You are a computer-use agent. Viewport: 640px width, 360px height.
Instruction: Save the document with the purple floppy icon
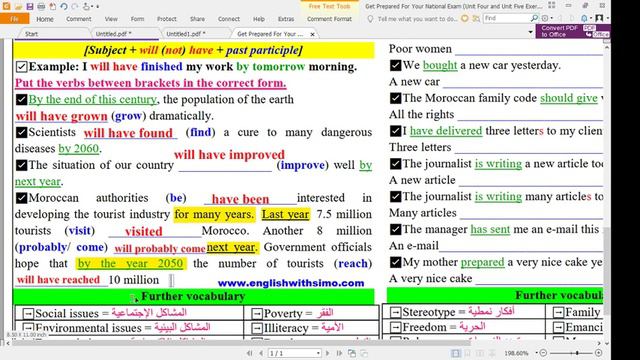point(30,7)
